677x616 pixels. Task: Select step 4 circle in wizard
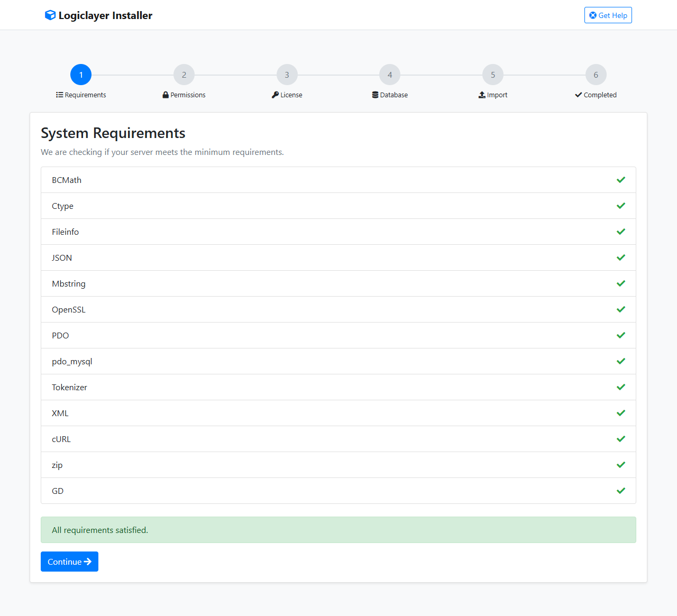tap(390, 75)
